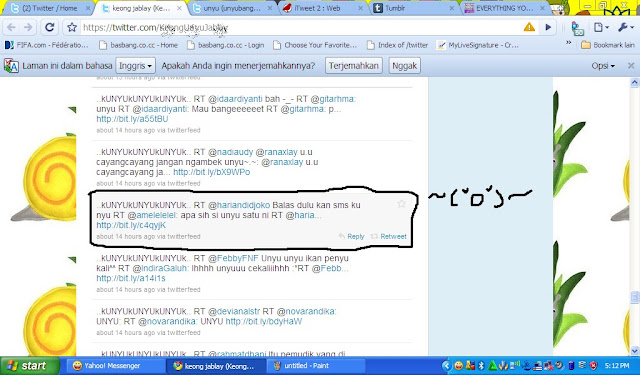
Task: Expand hidden system tray icons arrow
Action: click(x=446, y=366)
